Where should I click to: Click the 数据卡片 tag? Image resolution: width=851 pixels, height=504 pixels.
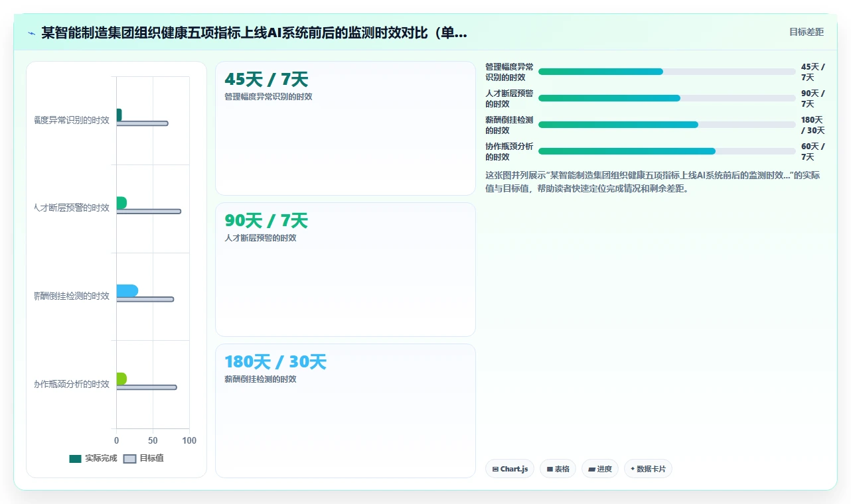pos(648,469)
